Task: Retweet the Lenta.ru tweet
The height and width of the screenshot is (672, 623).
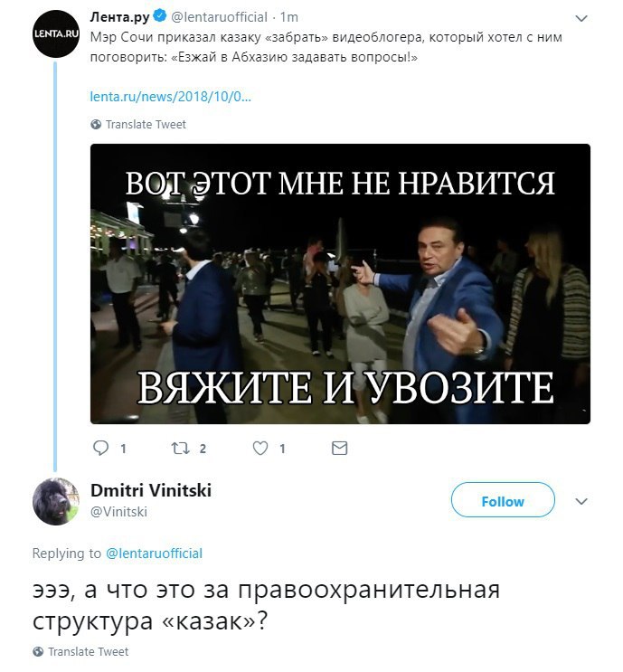Action: tap(180, 449)
